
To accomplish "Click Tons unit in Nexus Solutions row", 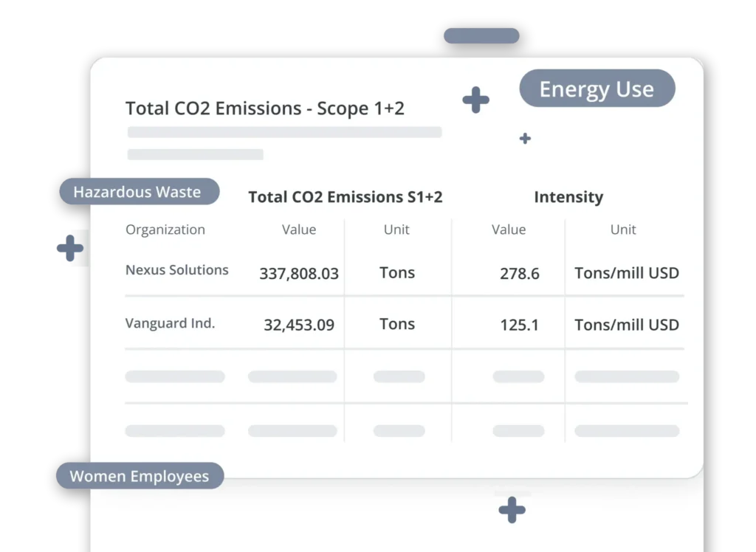I will point(396,273).
